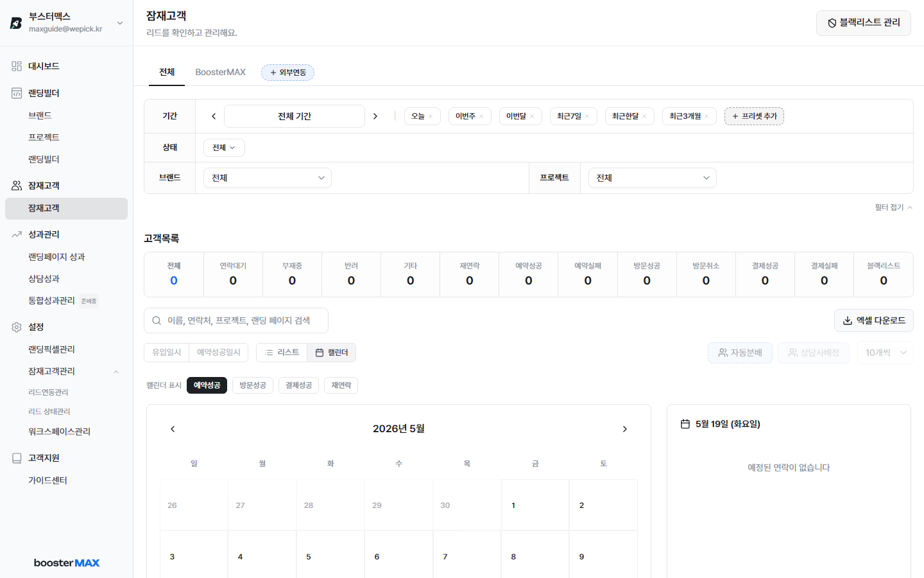This screenshot has width=924, height=578.
Task: Select the highlighted 잠재고객 submenu item
Action: click(66, 208)
